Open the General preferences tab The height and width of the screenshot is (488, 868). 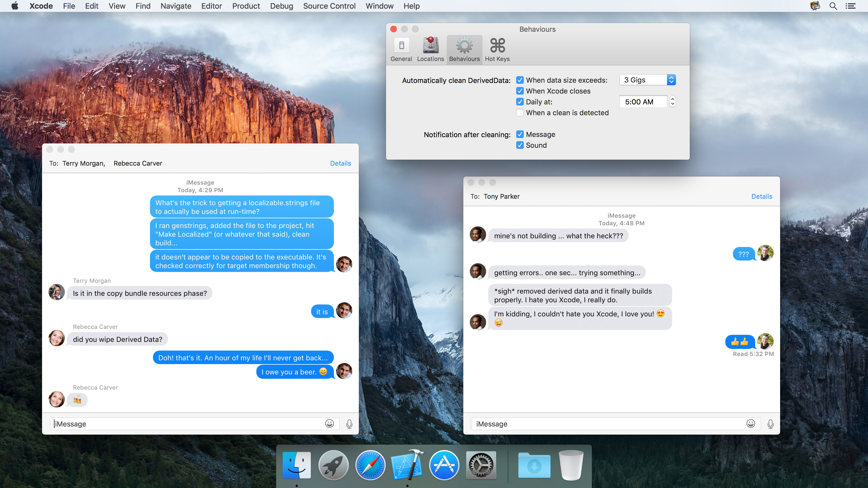tap(401, 50)
